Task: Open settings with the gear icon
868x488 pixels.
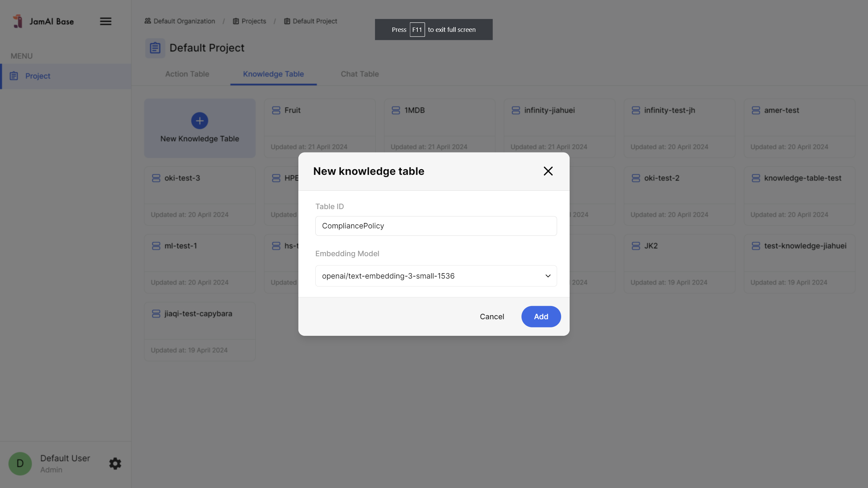Action: coord(115,463)
